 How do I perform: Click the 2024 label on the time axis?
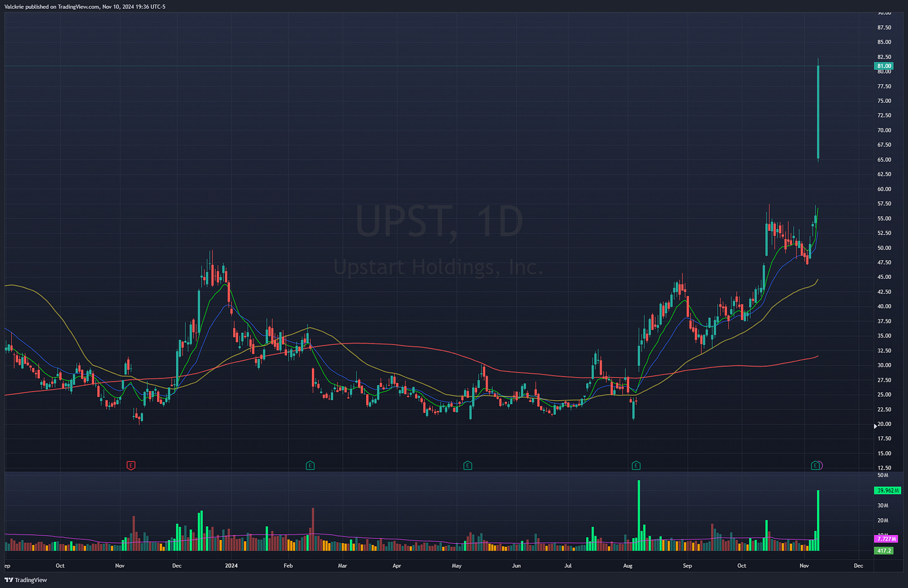pyautogui.click(x=231, y=566)
